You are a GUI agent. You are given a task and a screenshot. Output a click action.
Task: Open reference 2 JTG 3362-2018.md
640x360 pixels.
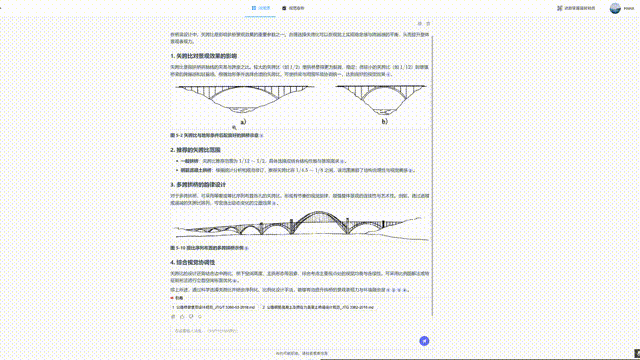pyautogui.click(x=318, y=307)
